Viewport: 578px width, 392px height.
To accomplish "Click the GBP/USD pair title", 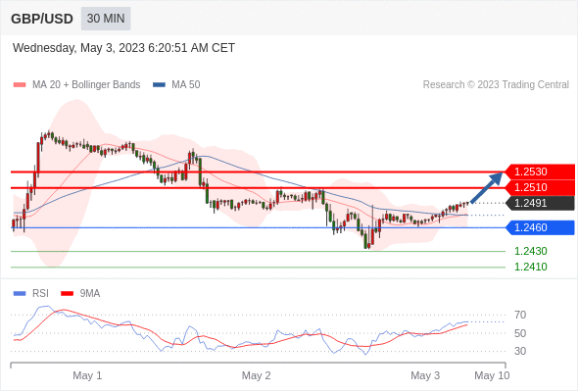I will (42, 19).
